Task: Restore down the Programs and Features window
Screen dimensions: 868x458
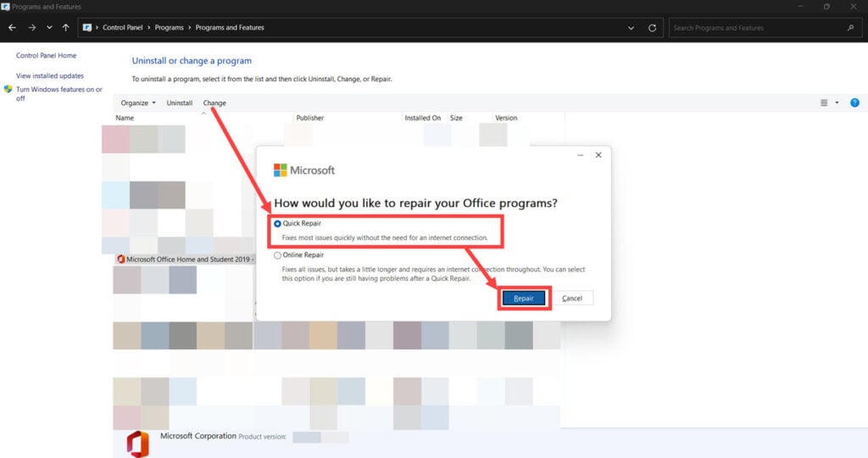Action: coord(826,7)
